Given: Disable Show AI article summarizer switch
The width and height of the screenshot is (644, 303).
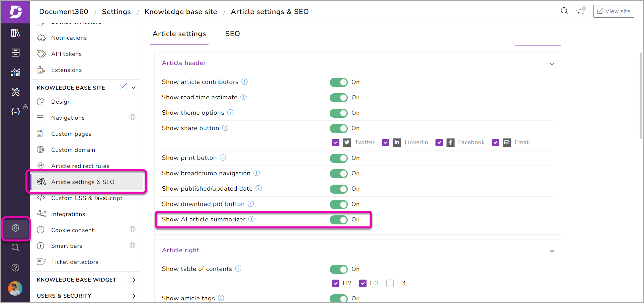Looking at the screenshot, I should click(339, 220).
